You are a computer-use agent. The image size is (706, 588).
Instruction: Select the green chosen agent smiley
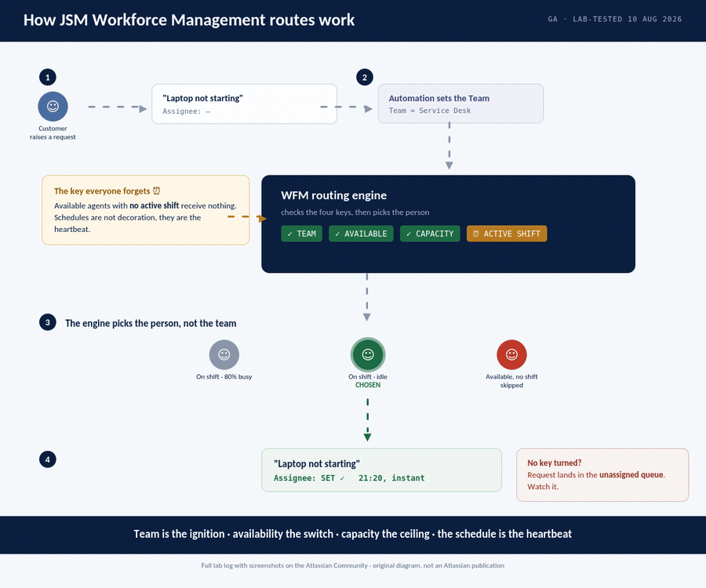[368, 354]
